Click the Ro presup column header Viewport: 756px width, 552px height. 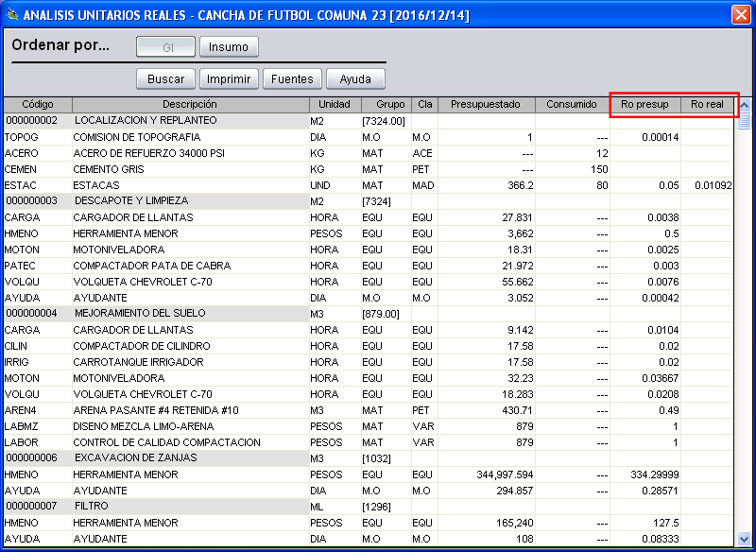tap(644, 104)
